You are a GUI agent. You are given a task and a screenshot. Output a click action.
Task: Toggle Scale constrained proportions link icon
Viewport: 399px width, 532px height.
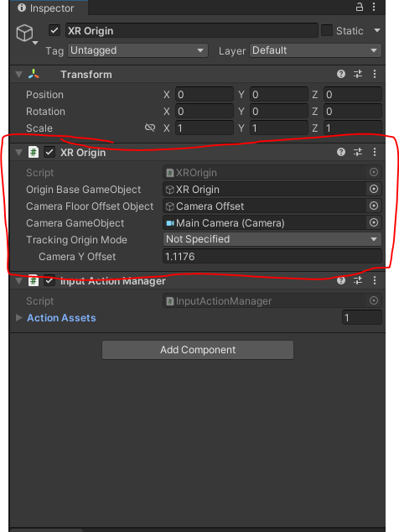(x=150, y=128)
